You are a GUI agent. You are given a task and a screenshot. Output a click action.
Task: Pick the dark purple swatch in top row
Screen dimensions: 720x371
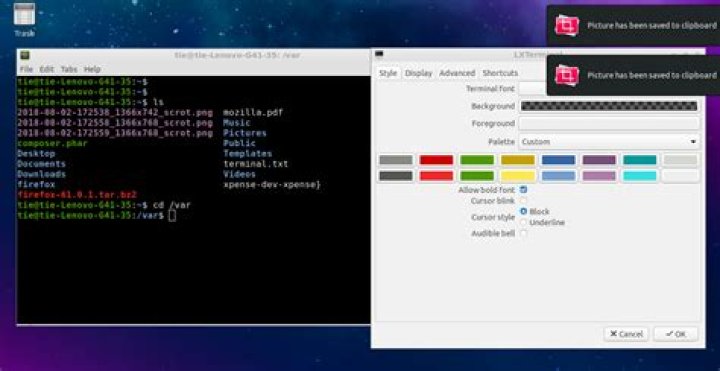click(x=599, y=160)
